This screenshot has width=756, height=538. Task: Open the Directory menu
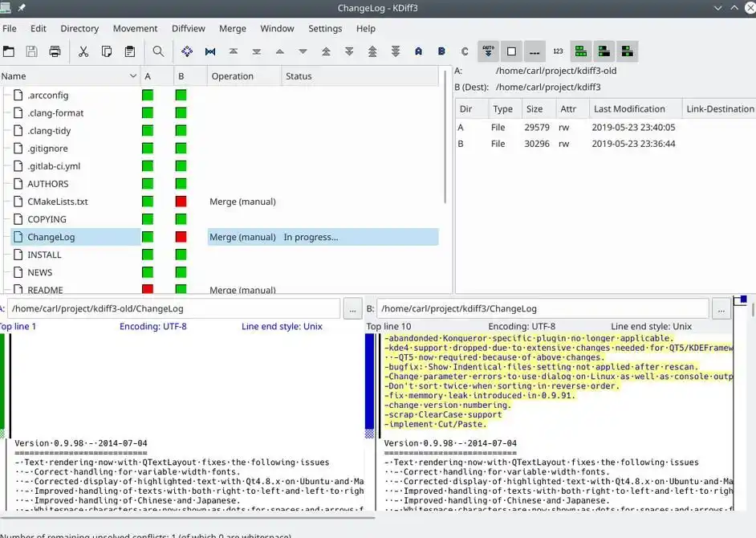(x=79, y=28)
